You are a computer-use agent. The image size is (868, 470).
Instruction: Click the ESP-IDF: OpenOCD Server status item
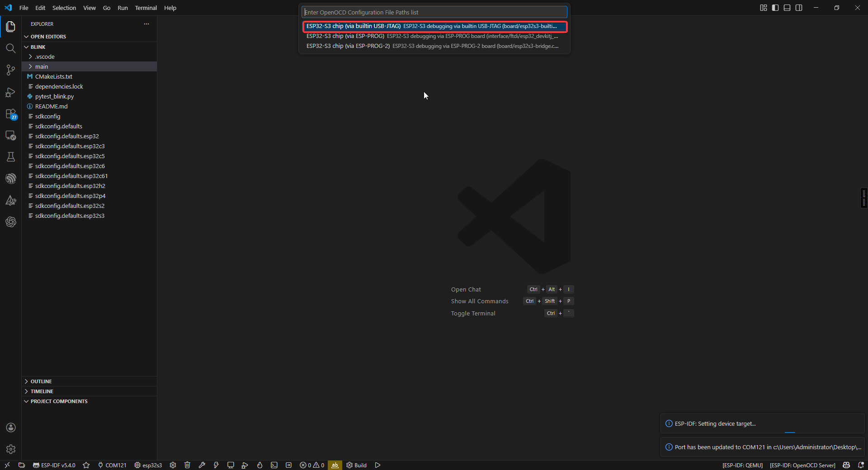(x=802, y=465)
